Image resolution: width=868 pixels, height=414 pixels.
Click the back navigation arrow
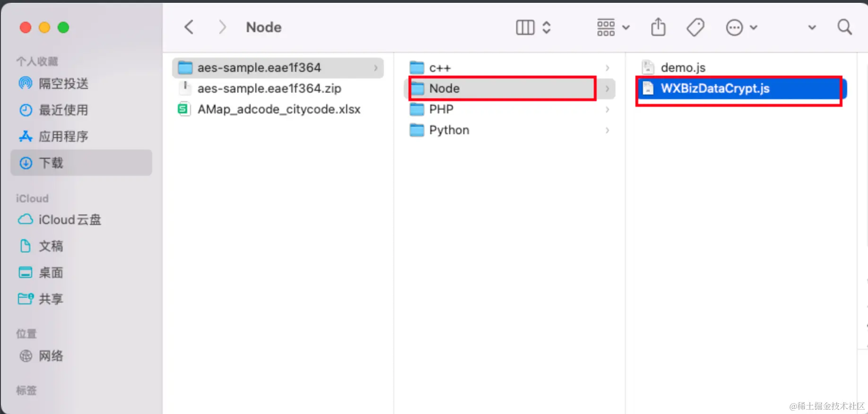coord(189,27)
